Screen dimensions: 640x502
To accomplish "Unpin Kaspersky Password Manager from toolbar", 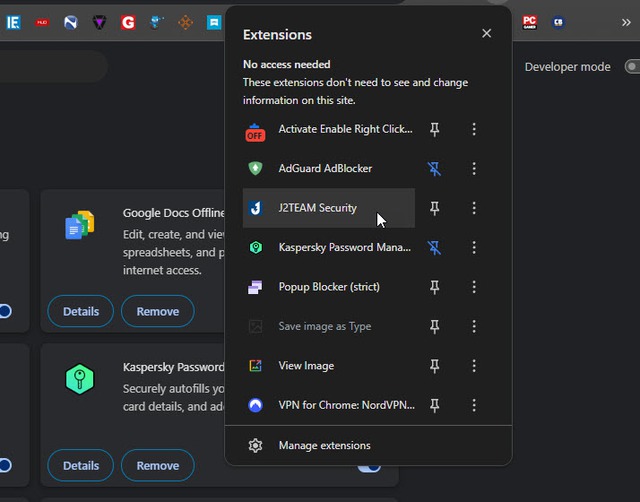I will click(x=434, y=248).
